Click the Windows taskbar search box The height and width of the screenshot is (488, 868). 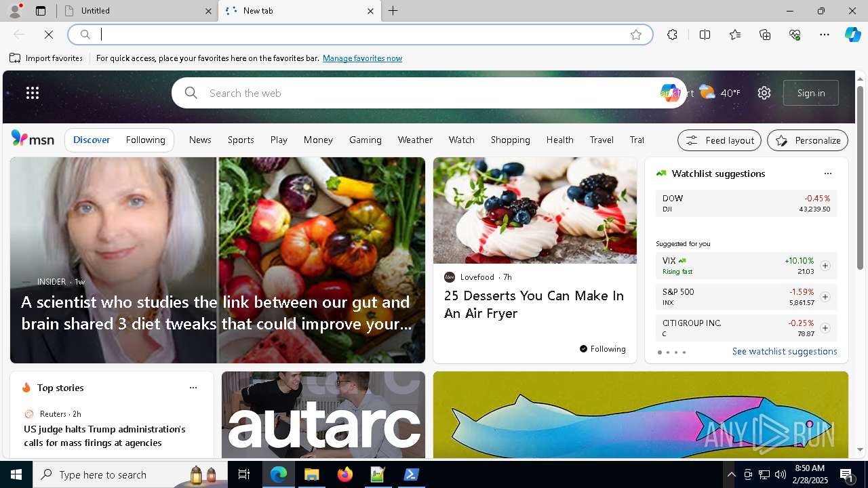[130, 474]
